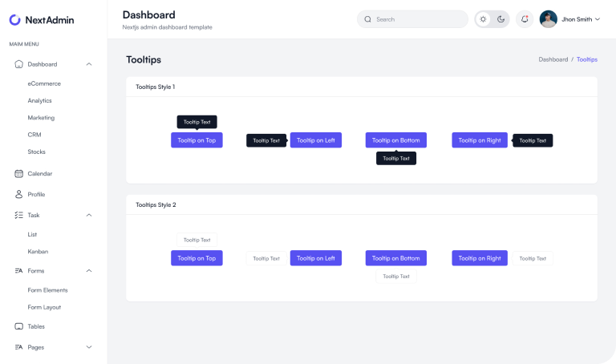Image resolution: width=616 pixels, height=364 pixels.
Task: Click the Dashboard home icon
Action: [x=19, y=64]
